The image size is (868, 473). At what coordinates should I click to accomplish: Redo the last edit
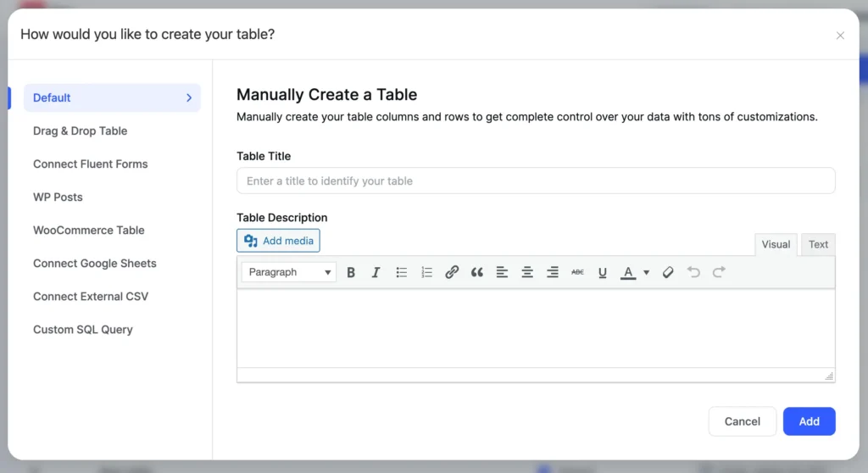coord(719,272)
